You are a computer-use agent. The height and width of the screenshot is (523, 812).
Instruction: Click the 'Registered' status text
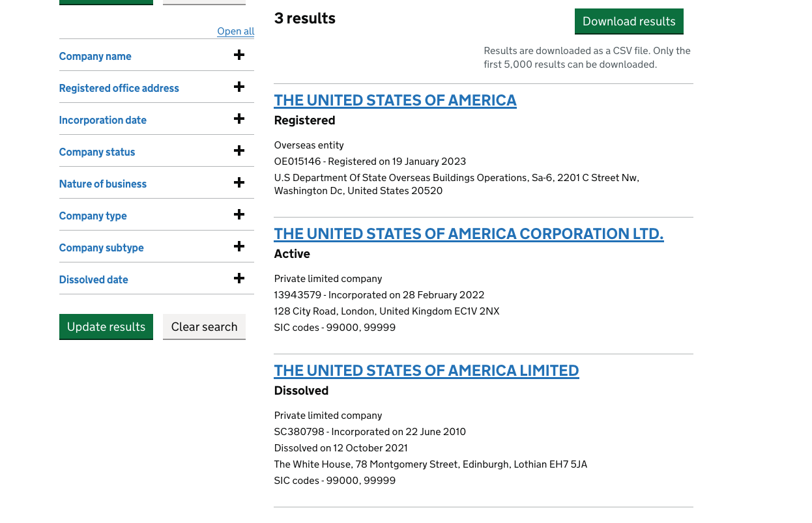(304, 120)
